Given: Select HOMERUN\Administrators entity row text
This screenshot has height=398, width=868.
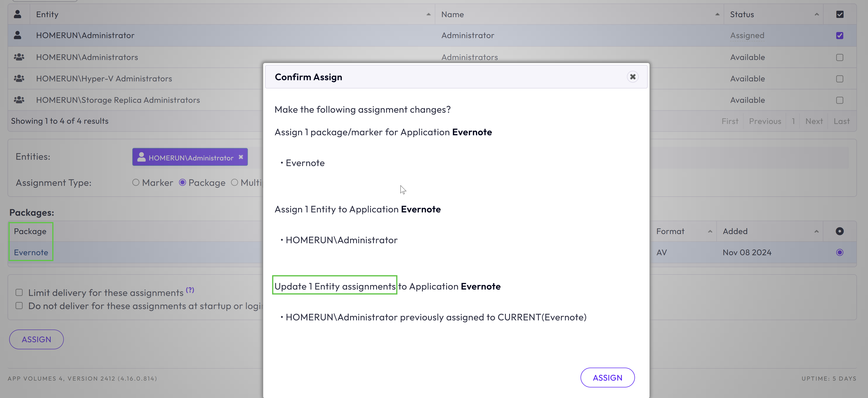Looking at the screenshot, I should point(87,57).
